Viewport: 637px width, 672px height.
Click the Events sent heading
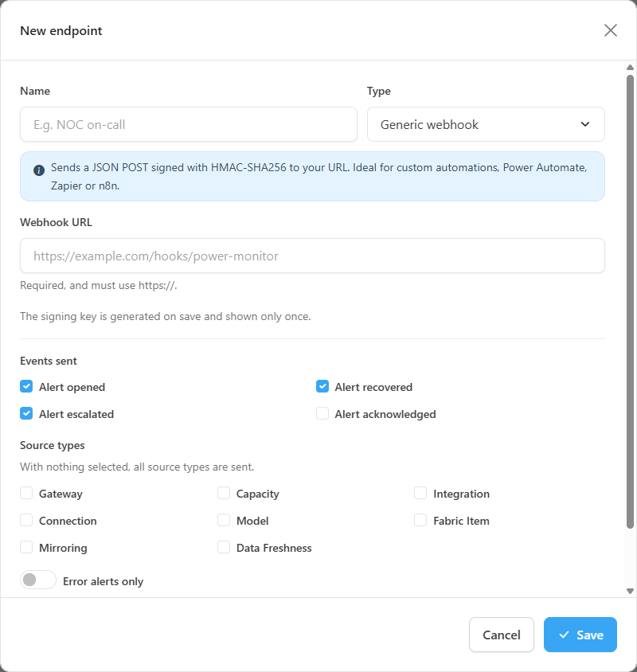tap(49, 361)
